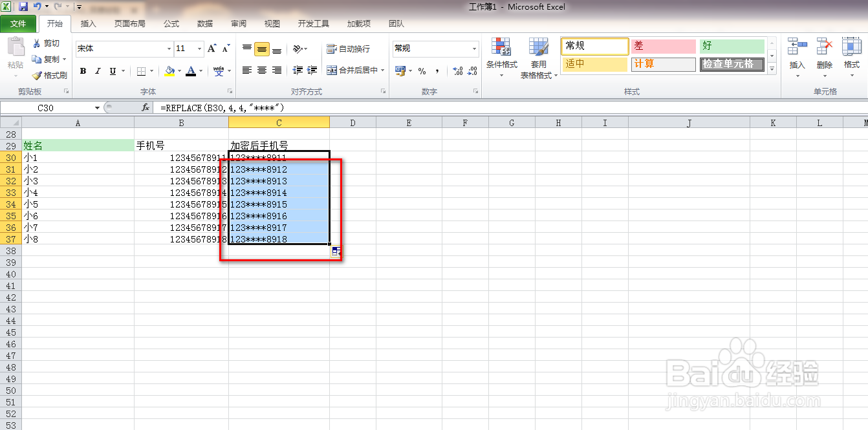The image size is (868, 430).
Task: Click the Bold (B) formatting icon
Action: 83,70
